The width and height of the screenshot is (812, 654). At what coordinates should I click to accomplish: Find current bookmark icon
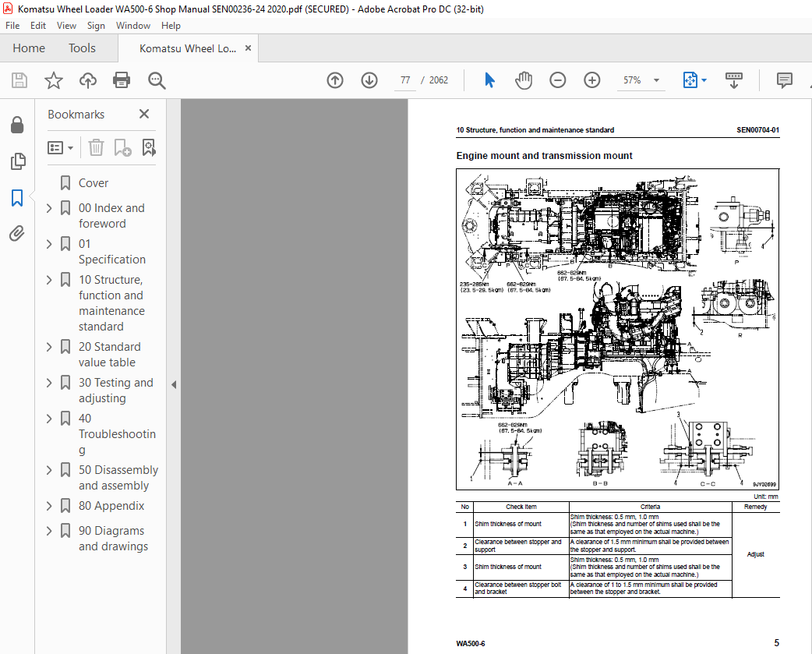point(149,147)
